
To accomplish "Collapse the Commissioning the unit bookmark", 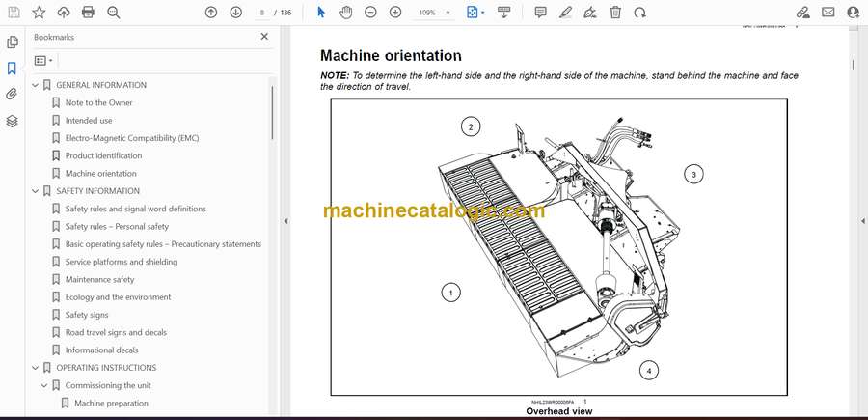I will [44, 385].
